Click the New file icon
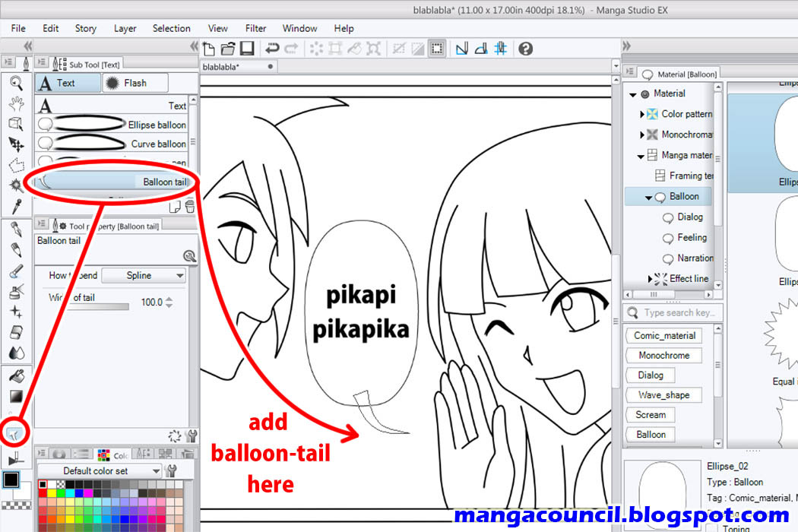798x532 pixels. [209, 49]
